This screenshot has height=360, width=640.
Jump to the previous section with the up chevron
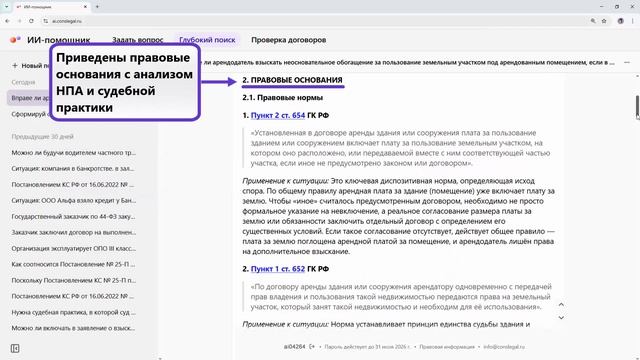click(561, 304)
